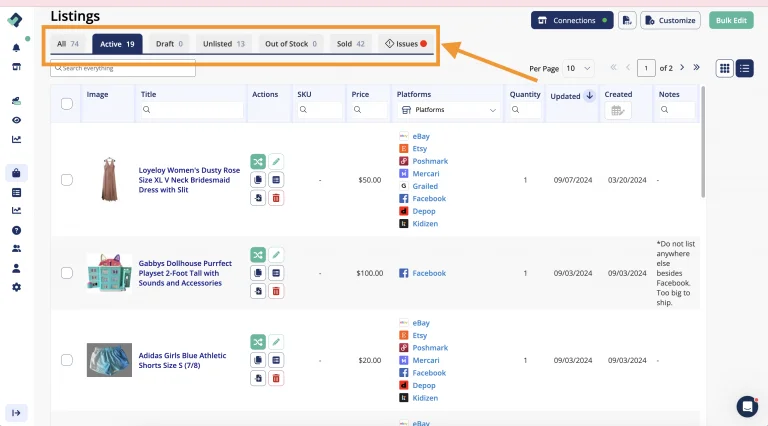Edit the Adidas shorts listing with pencil icon
Screen dimensions: 768x426
tap(276, 342)
